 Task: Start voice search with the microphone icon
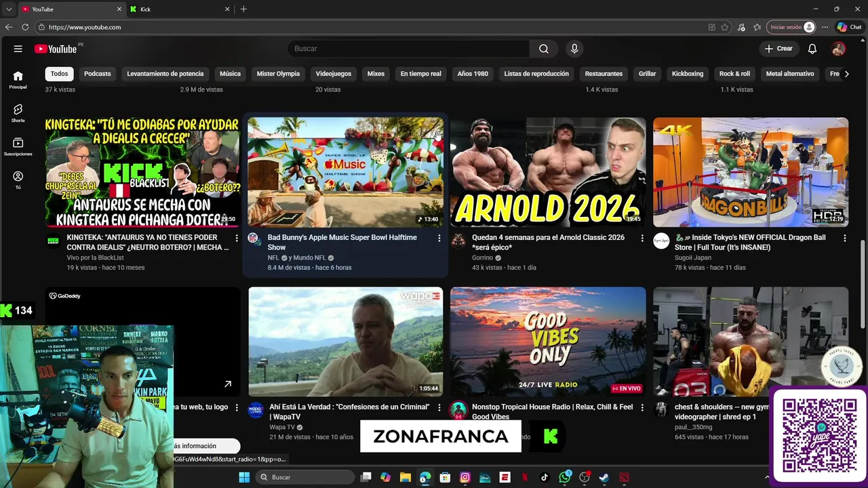click(574, 49)
